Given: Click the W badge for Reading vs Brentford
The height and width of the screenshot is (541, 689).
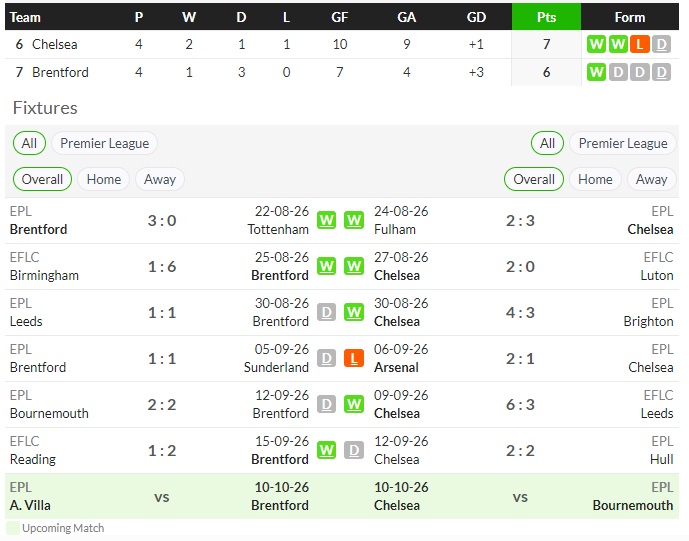Looking at the screenshot, I should (326, 450).
